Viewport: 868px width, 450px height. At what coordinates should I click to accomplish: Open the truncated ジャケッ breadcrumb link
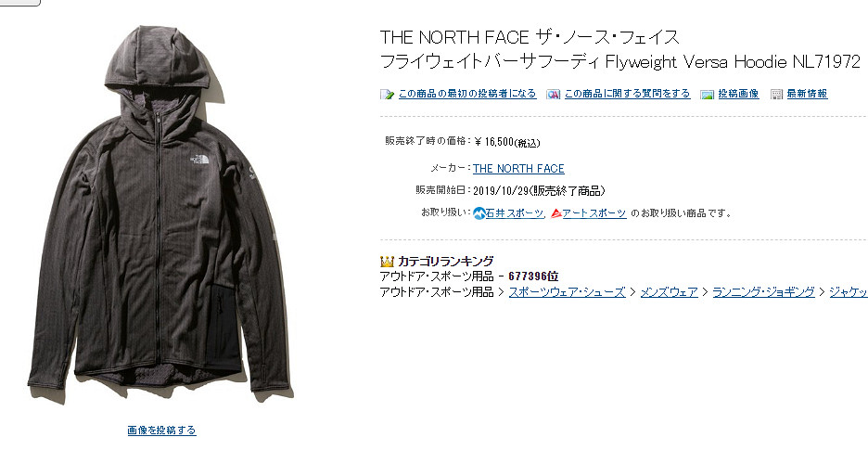pyautogui.click(x=849, y=292)
